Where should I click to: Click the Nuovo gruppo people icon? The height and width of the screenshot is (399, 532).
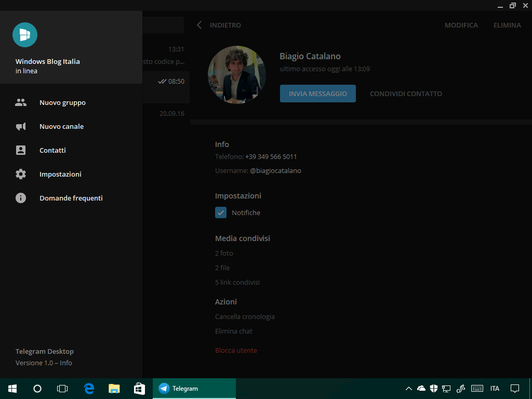coord(21,102)
